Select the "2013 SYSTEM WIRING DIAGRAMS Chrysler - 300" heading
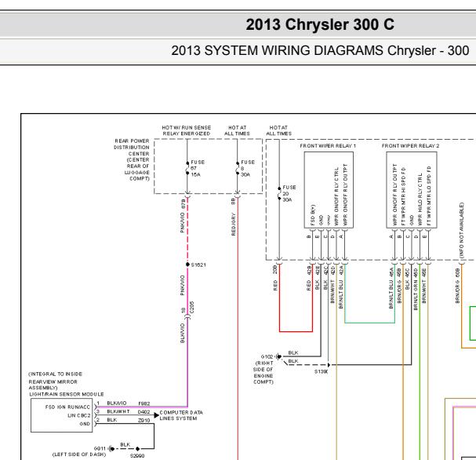Screen dimensions: 476x460 320,50
